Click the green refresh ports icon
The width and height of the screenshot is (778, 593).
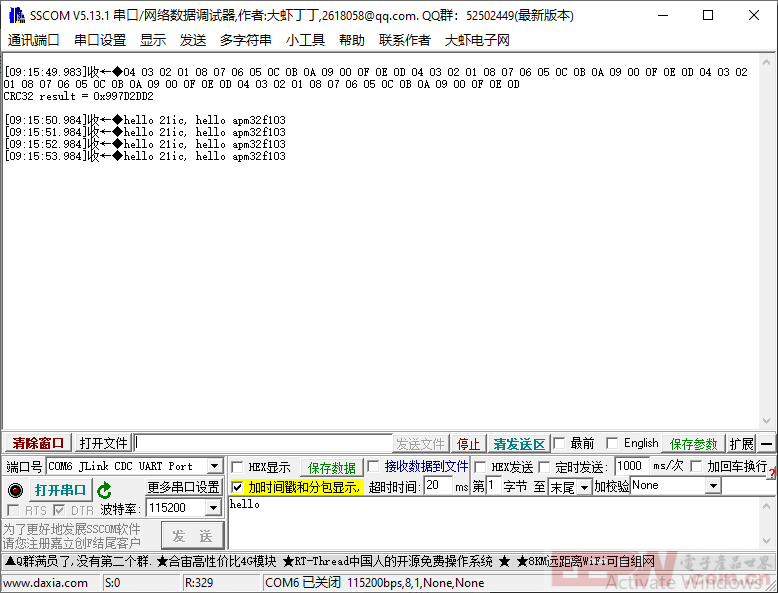[104, 490]
